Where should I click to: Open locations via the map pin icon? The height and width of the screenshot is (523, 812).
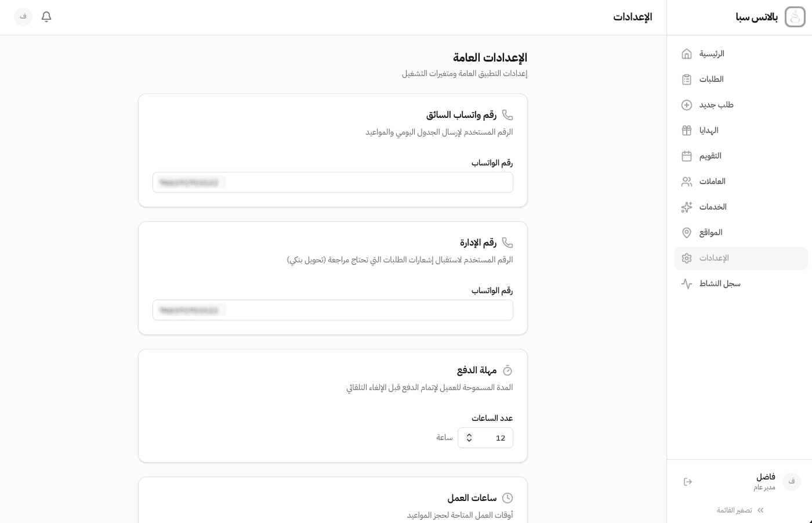coord(687,233)
